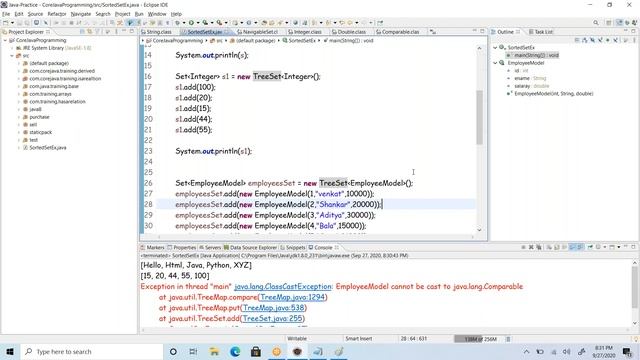
Task: Follow TreeMap.java:538 stack trace link
Action: [x=273, y=308]
